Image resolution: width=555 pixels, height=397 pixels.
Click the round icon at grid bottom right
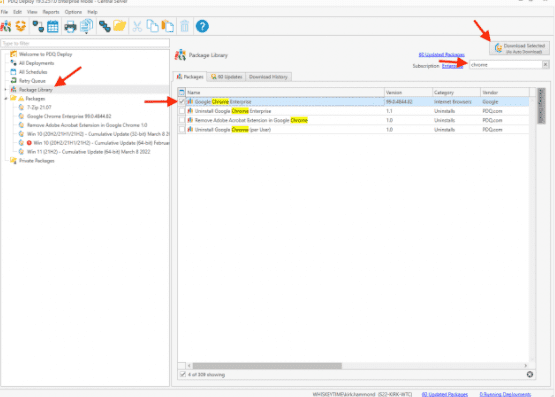[x=530, y=374]
